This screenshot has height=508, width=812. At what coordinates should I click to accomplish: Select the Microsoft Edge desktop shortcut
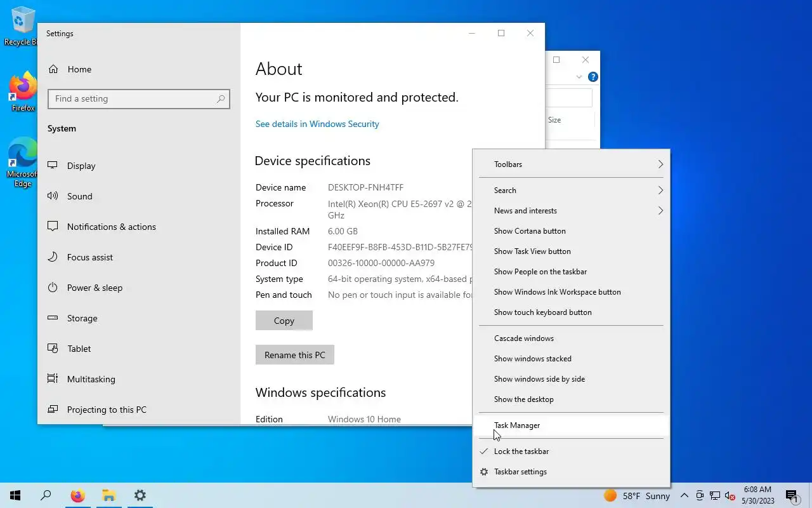pos(23,163)
